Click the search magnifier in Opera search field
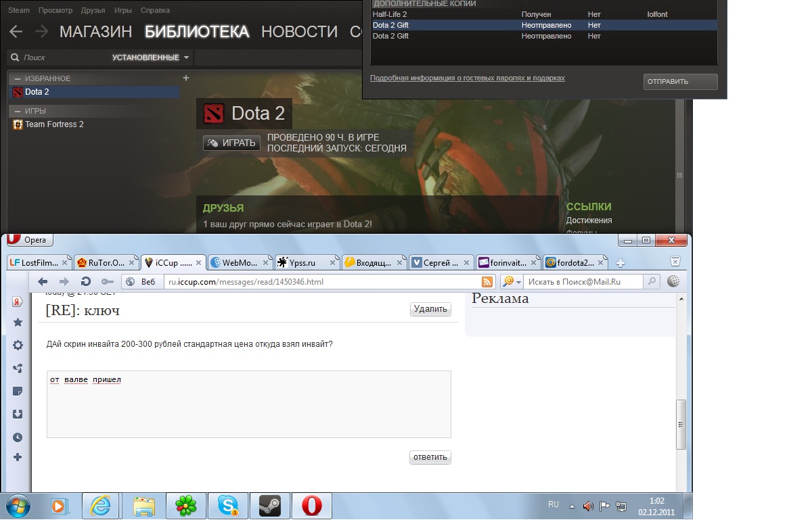The height and width of the screenshot is (522, 812). (x=652, y=281)
